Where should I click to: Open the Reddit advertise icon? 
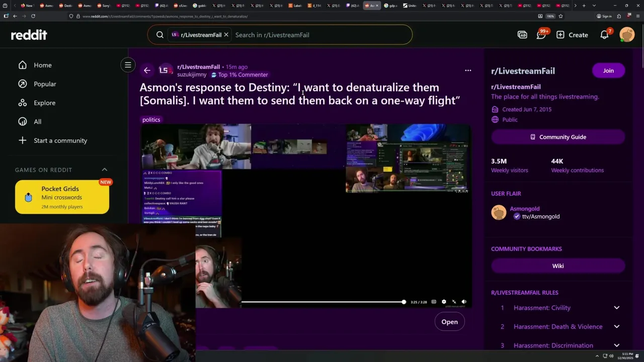[x=522, y=35]
